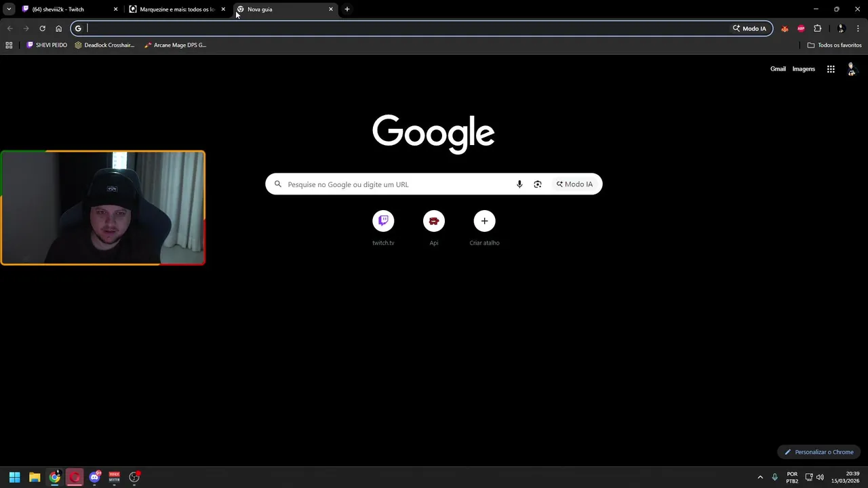
Task: Open the Deadlock Crosshair bookmark
Action: pyautogui.click(x=104, y=45)
